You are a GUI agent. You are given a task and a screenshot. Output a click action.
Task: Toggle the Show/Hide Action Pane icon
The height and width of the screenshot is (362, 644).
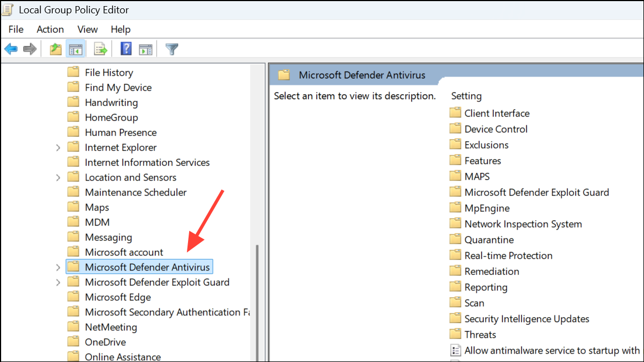point(145,49)
